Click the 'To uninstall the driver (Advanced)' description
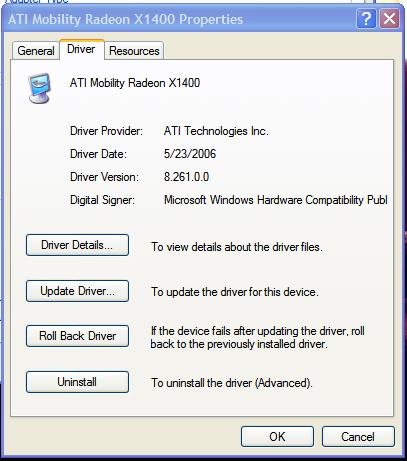The height and width of the screenshot is (461, 407). 232,383
